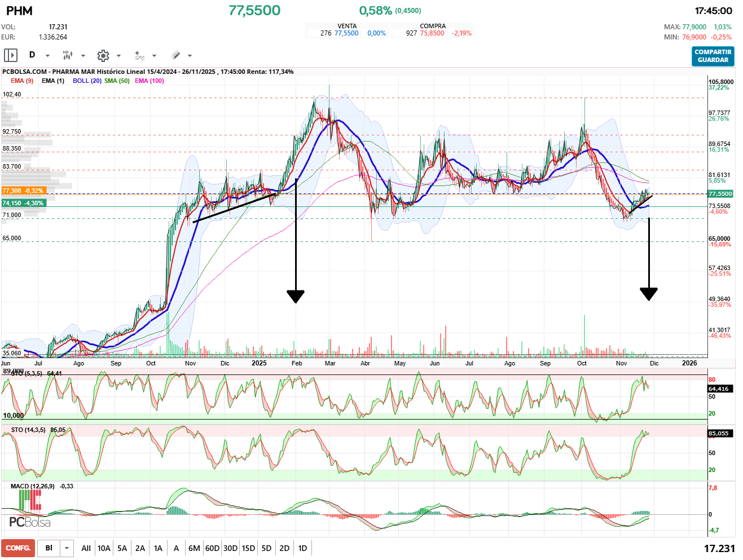This screenshot has height=560, width=743.
Task: Toggle the BOLL (20) indicator label
Action: point(87,81)
